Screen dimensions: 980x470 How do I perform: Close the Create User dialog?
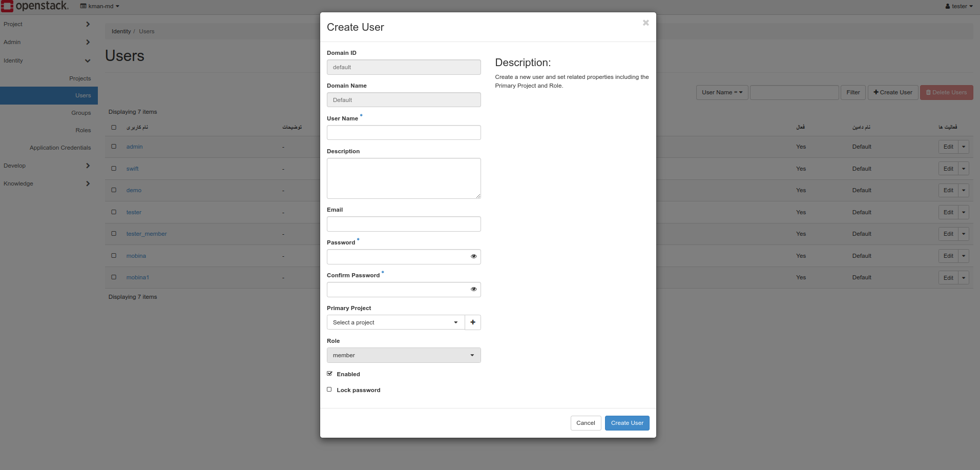645,23
